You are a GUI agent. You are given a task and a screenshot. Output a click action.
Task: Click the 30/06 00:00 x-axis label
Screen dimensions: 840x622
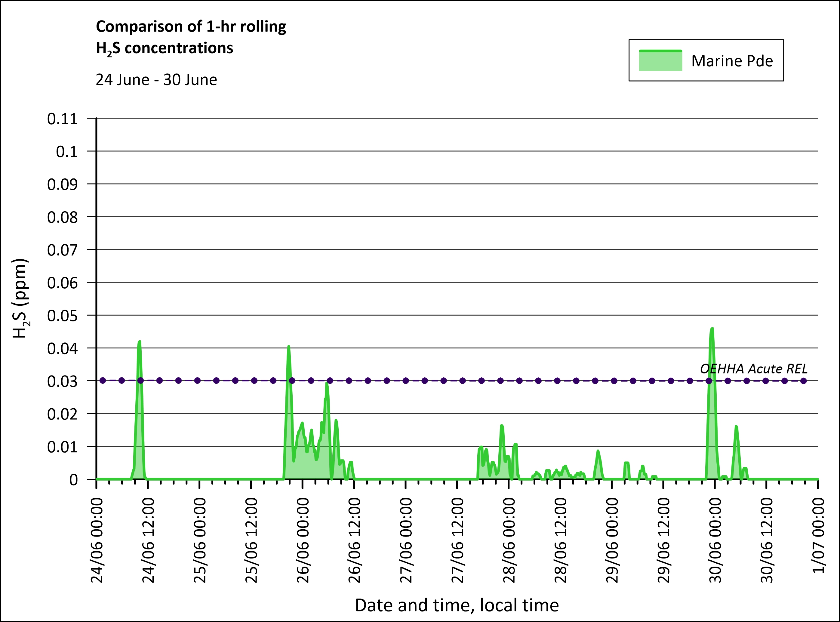point(715,540)
